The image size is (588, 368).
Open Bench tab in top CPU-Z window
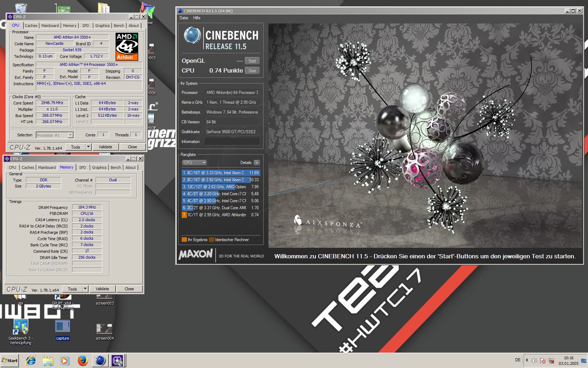(x=119, y=26)
